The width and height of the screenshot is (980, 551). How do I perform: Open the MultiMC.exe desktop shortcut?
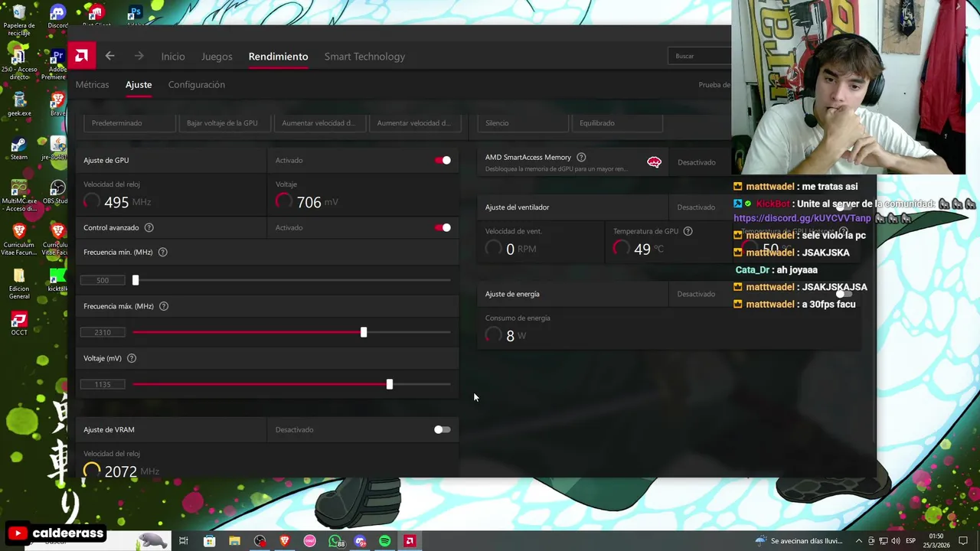(x=19, y=195)
